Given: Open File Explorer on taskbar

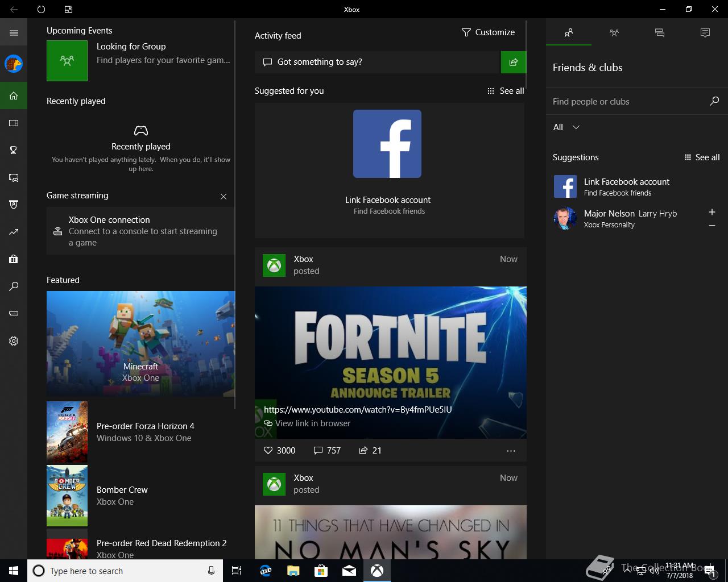Looking at the screenshot, I should tap(293, 571).
